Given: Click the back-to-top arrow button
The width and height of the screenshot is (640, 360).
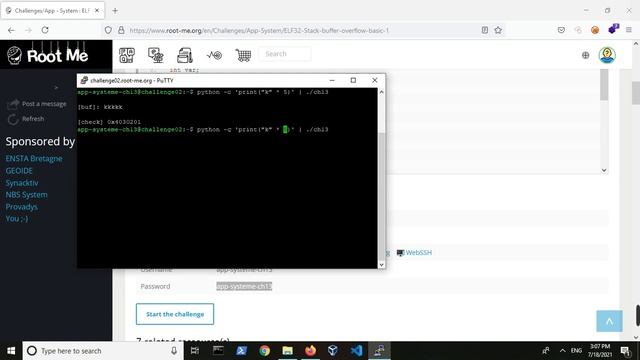Looking at the screenshot, I should coord(609,321).
